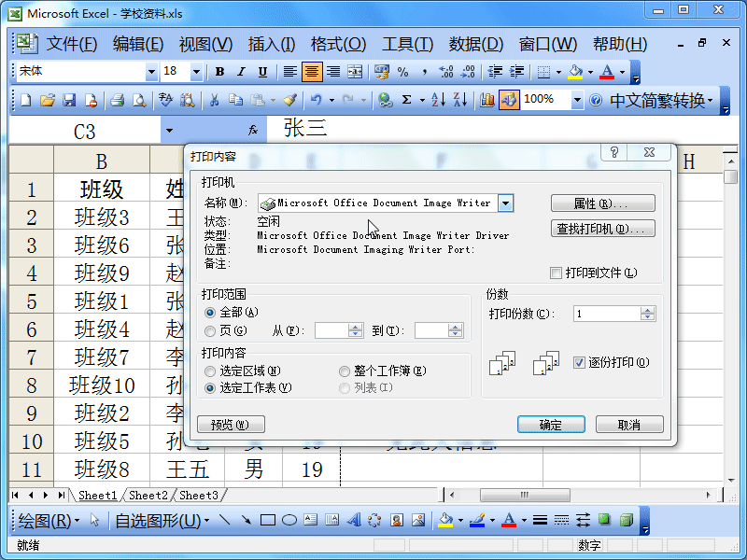The height and width of the screenshot is (560, 747).
Task: Open the 数据(D) menu
Action: tap(476, 44)
